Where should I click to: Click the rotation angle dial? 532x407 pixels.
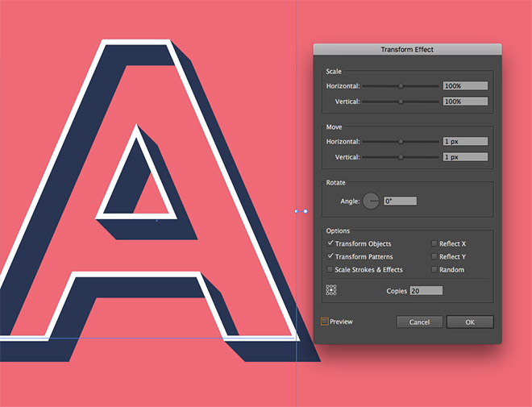(x=371, y=201)
